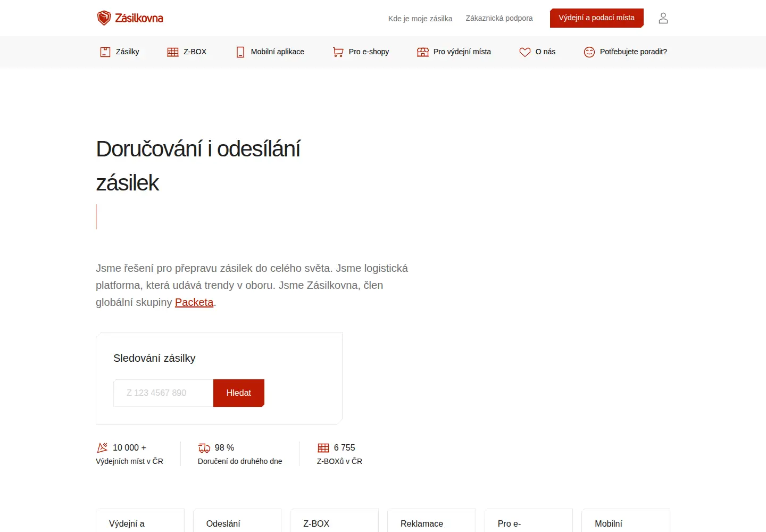Follow the Packeta link

tap(194, 302)
